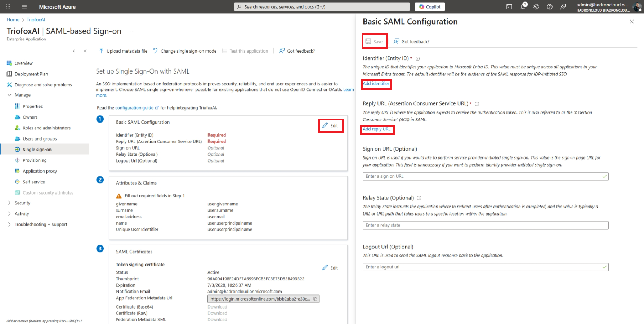
Task: Open the configuration guide link
Action: (x=137, y=108)
